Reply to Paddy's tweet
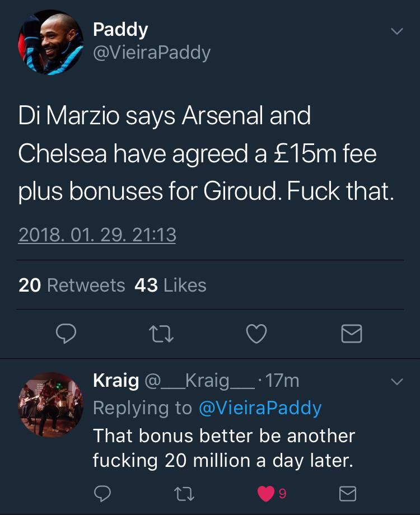Viewport: 420px width, 515px height. pos(67,334)
